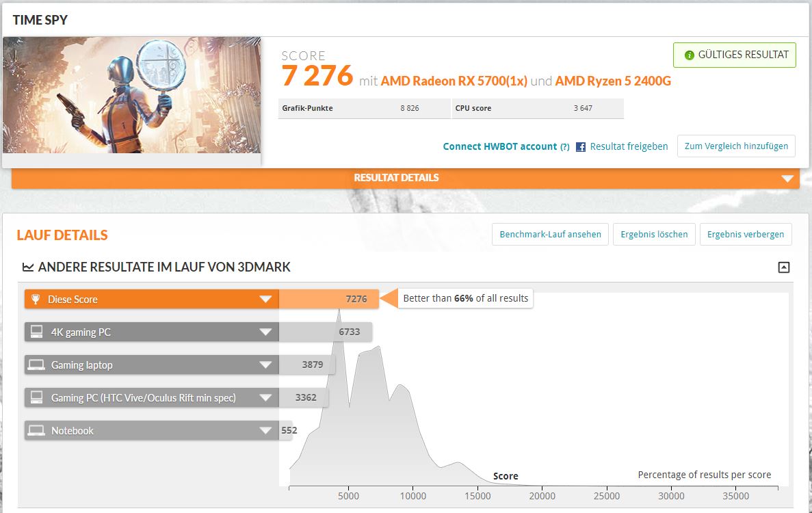Click the 3362 value on Gaming PC bar
This screenshot has width=812, height=513.
coord(306,397)
